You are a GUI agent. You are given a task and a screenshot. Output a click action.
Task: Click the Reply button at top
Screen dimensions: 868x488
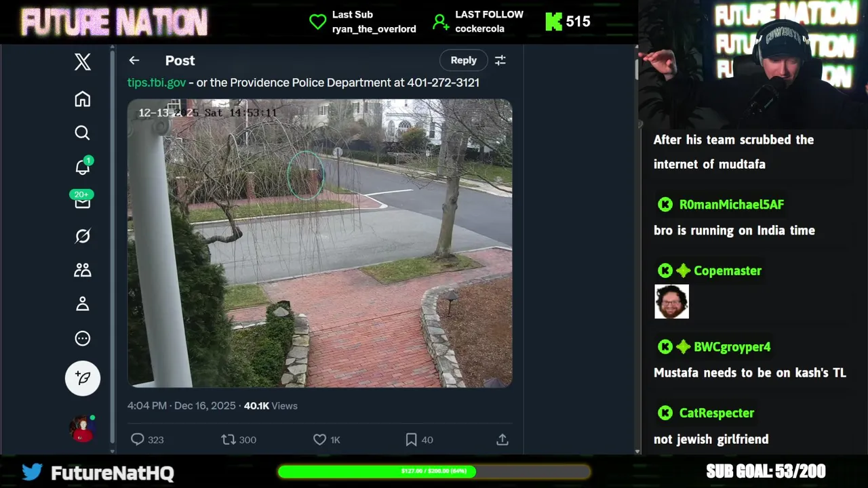pyautogui.click(x=464, y=60)
